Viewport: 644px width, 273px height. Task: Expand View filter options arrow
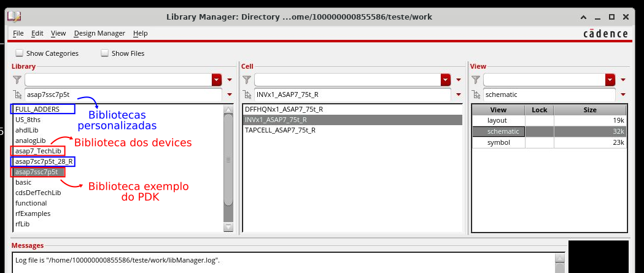click(623, 80)
